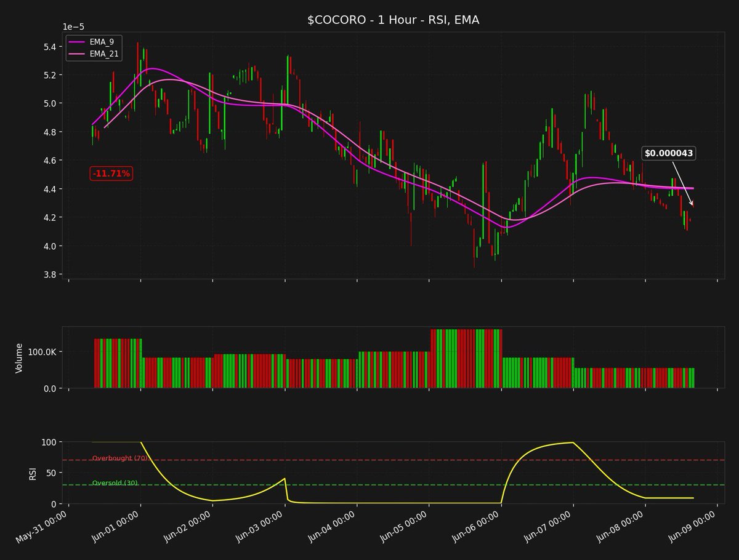
Task: Click the 4.6 price axis tick
Action: [x=50, y=161]
